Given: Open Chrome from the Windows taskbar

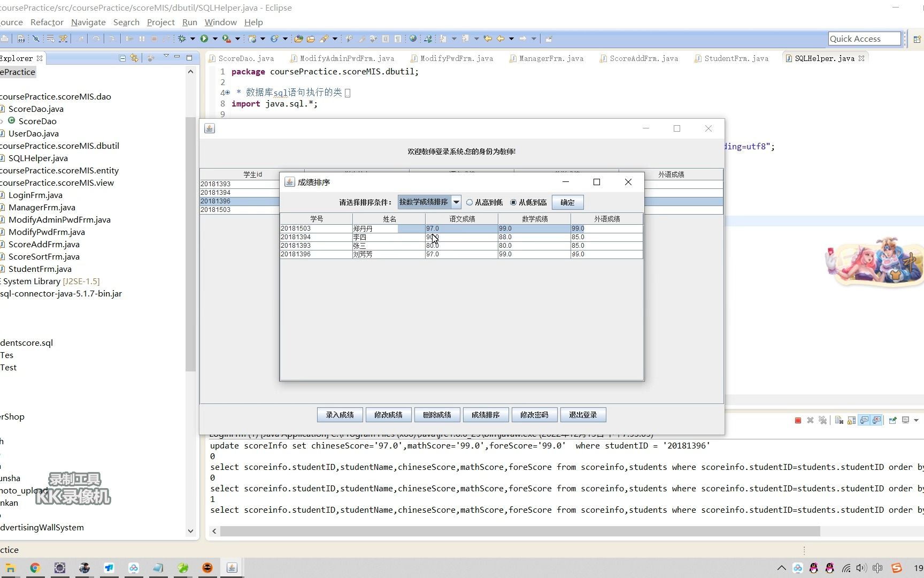Looking at the screenshot, I should pos(35,567).
